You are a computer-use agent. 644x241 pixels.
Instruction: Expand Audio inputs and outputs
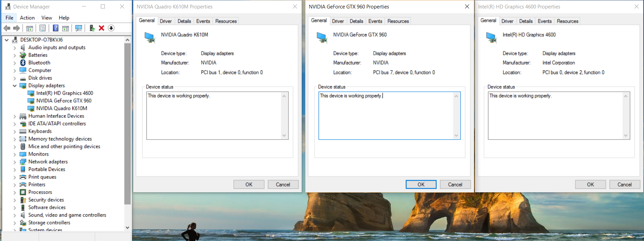15,48
